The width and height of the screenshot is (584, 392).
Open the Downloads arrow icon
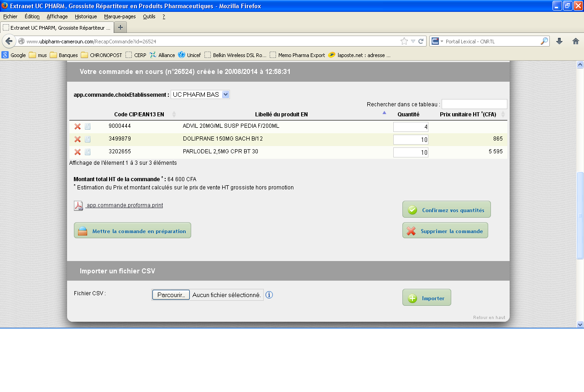[x=559, y=41]
